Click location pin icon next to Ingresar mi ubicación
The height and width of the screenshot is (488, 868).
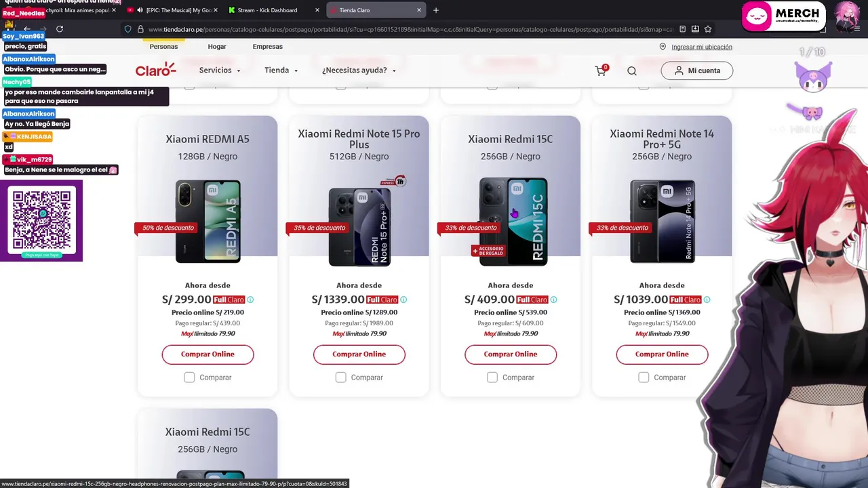click(x=663, y=47)
